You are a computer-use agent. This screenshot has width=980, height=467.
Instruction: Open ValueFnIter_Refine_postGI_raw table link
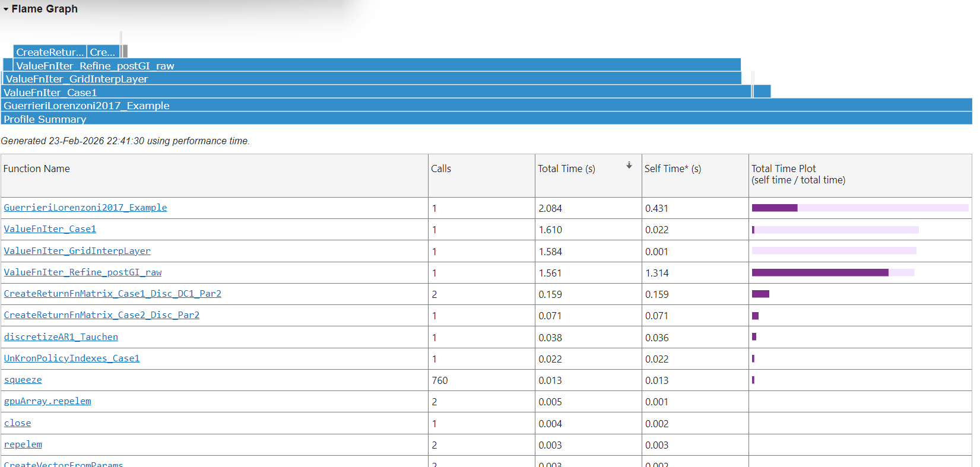pos(83,272)
